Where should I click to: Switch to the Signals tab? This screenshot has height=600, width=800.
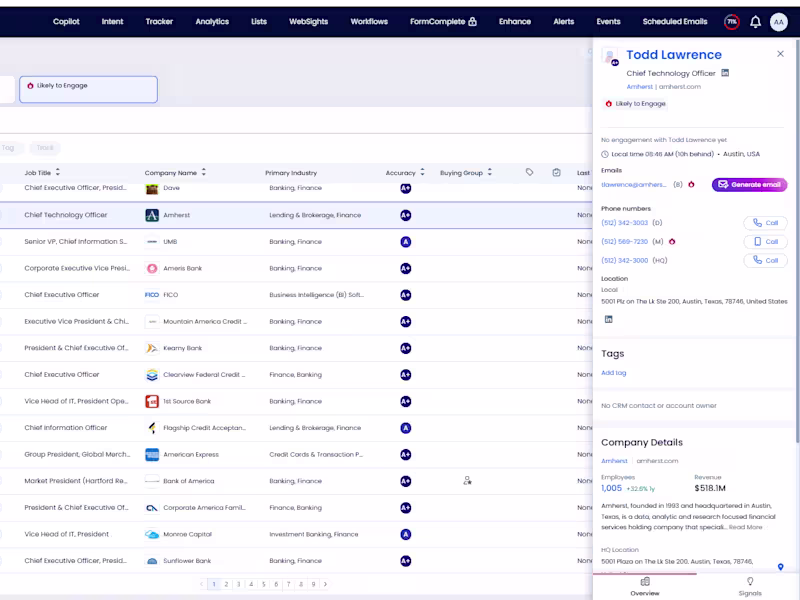point(749,587)
